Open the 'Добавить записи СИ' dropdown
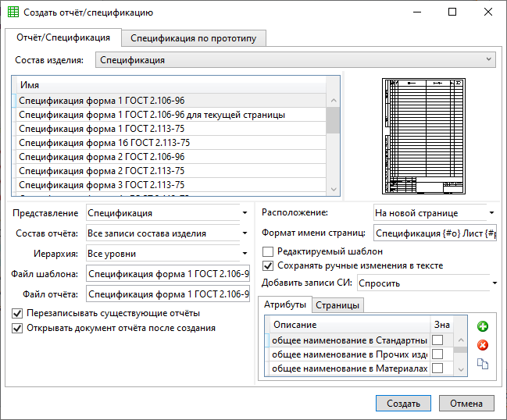Image resolution: width=507 pixels, height=420 pixels. pyautogui.click(x=495, y=283)
